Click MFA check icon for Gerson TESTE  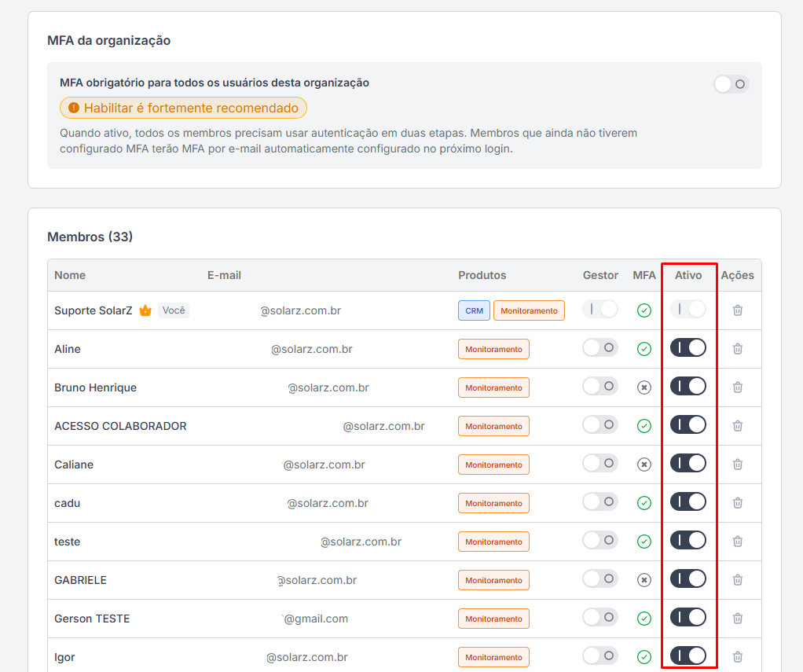[644, 619]
